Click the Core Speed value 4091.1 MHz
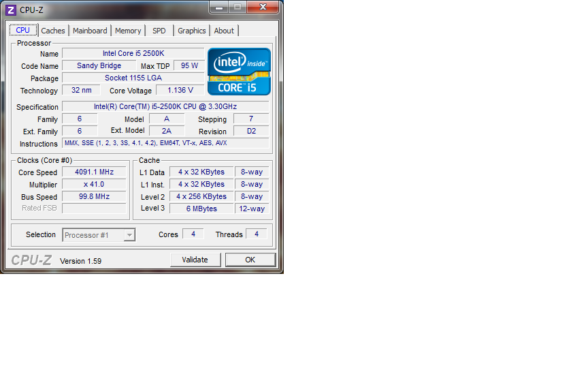The width and height of the screenshot is (588, 368). [x=94, y=172]
